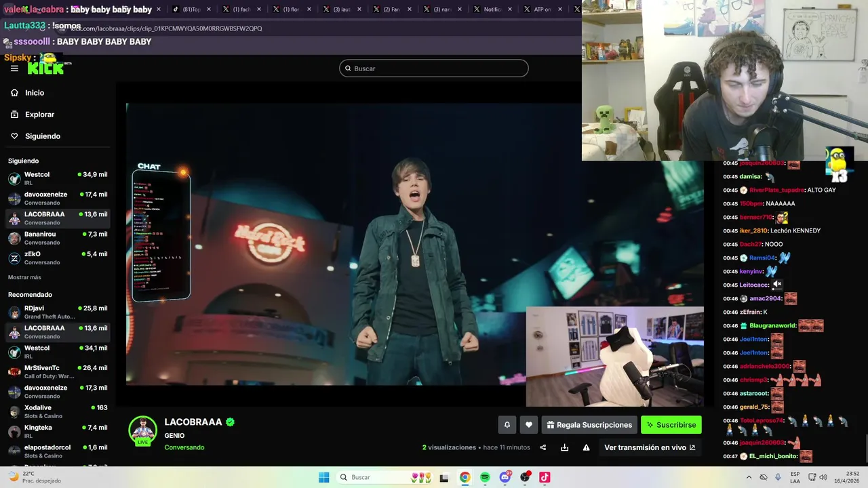Show hidden system tray icons

point(749,477)
